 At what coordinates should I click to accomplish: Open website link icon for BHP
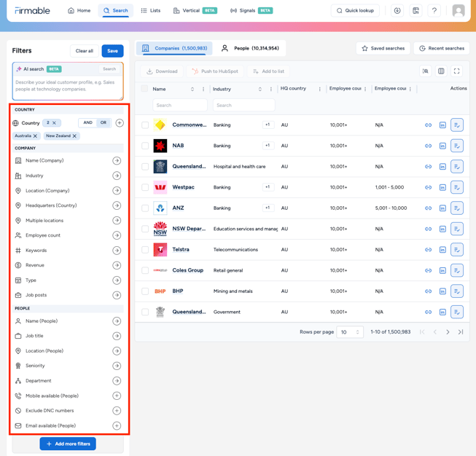[x=428, y=291]
